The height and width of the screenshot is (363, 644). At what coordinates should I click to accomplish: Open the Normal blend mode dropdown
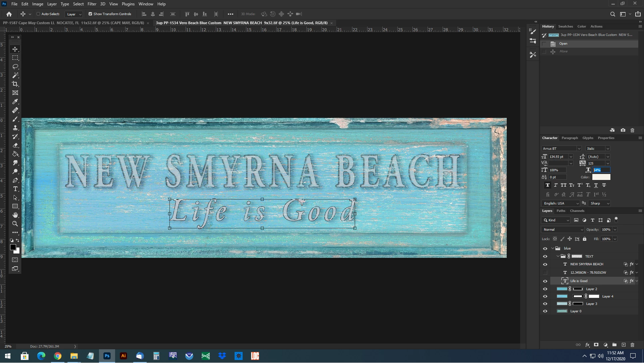click(x=562, y=230)
